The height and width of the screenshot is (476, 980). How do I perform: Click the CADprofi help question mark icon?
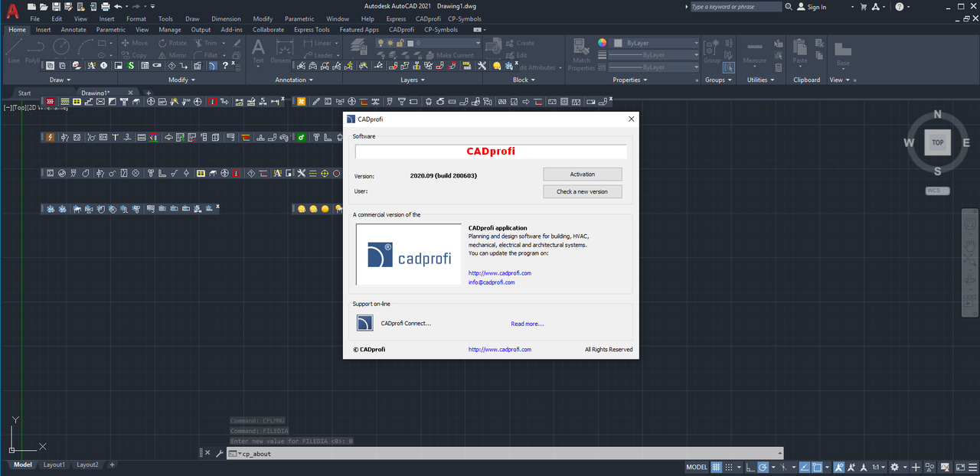(224, 66)
